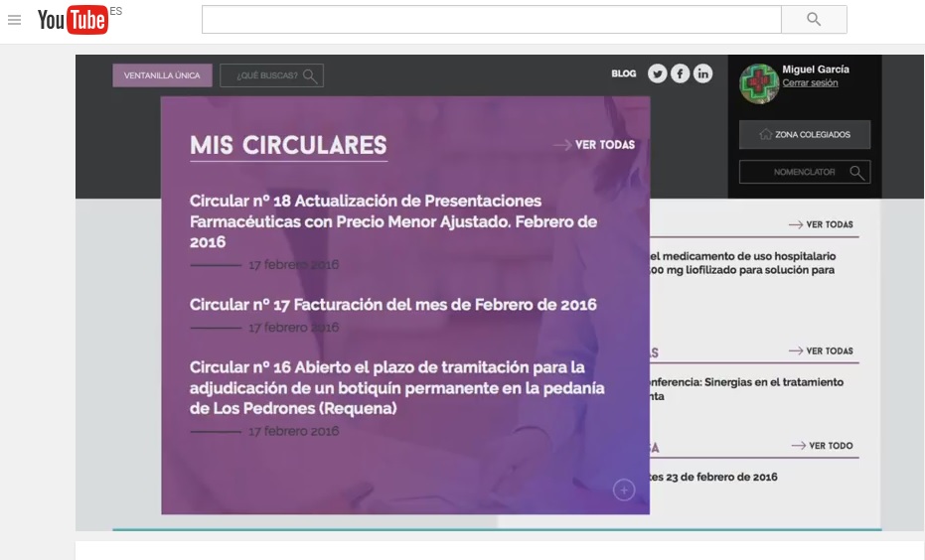Open the Facebook social icon
The width and height of the screenshot is (925, 560).
(680, 73)
